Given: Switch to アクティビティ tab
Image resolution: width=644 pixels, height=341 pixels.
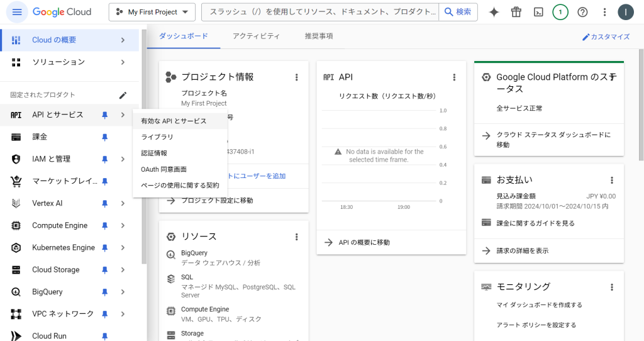Looking at the screenshot, I should coord(256,36).
